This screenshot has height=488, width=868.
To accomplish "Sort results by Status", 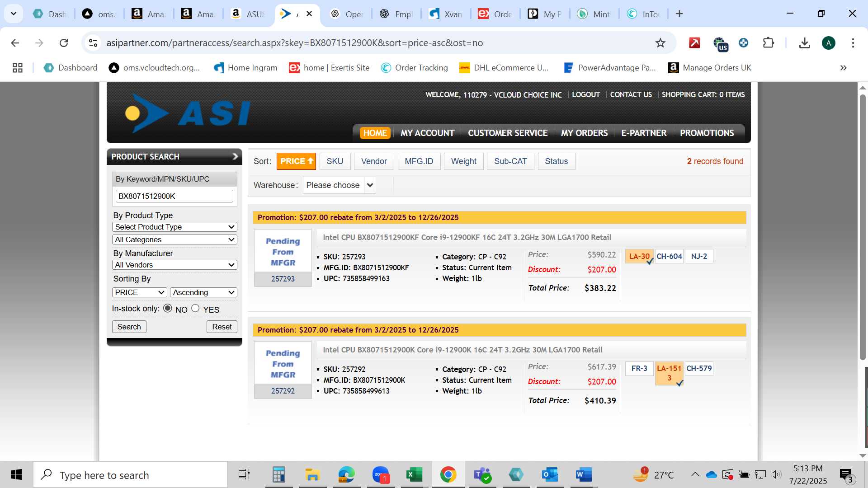I will (x=557, y=161).
